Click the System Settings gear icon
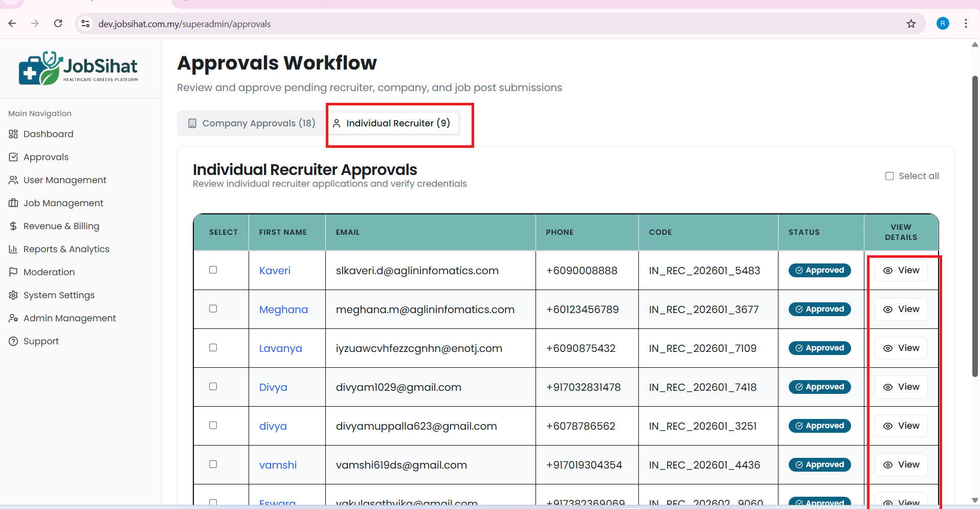This screenshot has width=980, height=509. pos(13,295)
